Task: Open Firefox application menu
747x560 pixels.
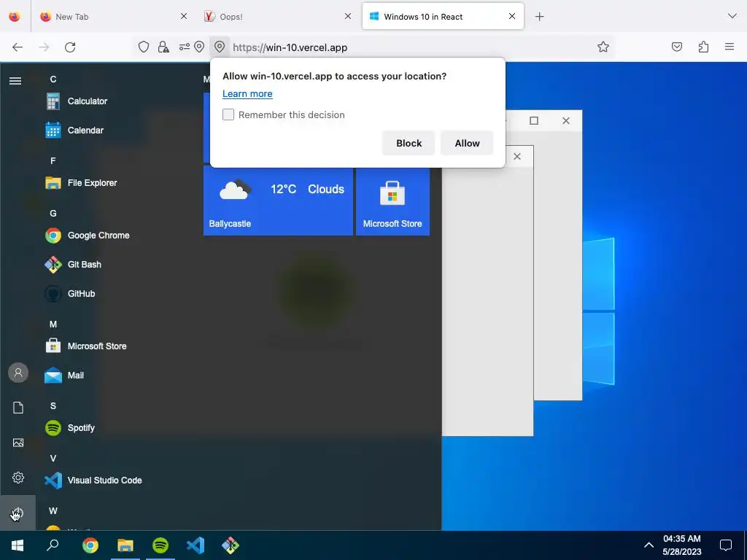Action: [729, 47]
